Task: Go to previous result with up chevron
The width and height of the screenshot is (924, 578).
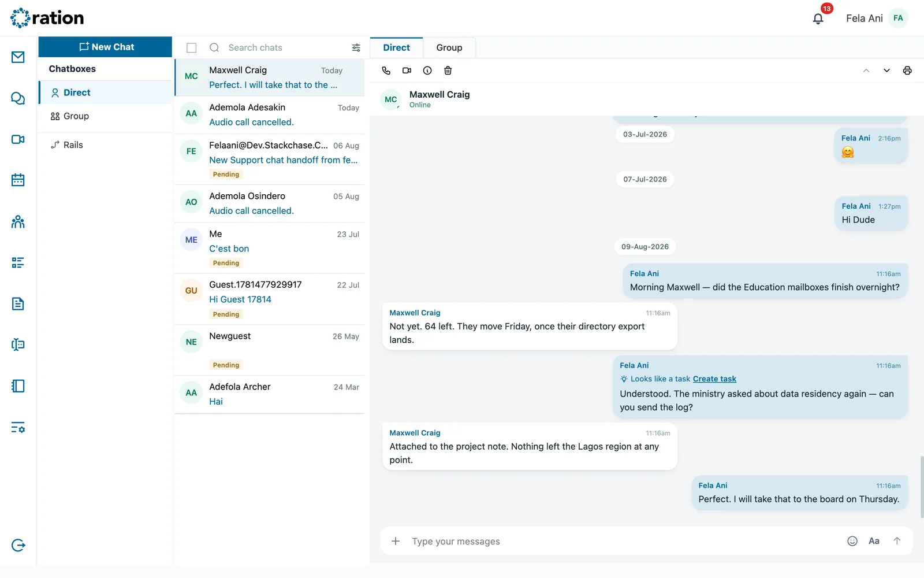Action: click(866, 71)
